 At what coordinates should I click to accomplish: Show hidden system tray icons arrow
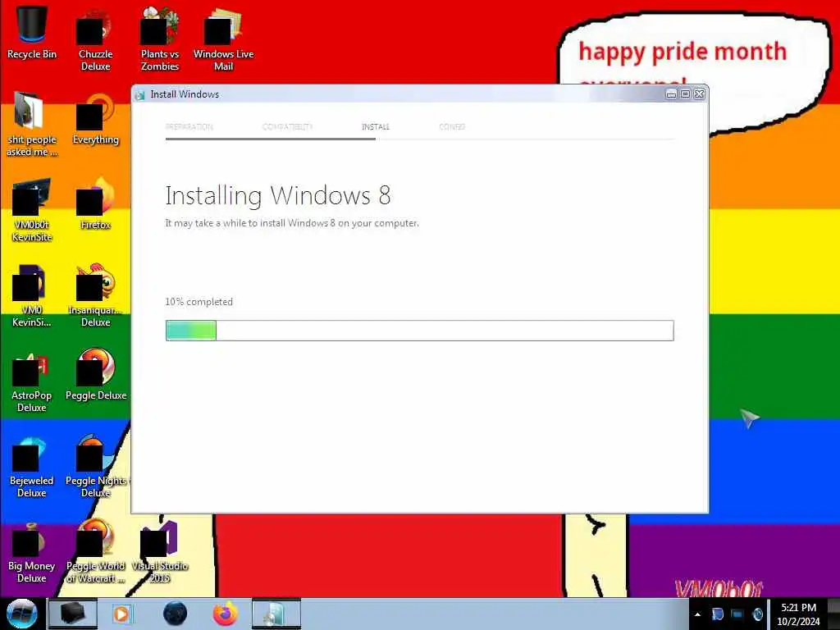coord(697,614)
